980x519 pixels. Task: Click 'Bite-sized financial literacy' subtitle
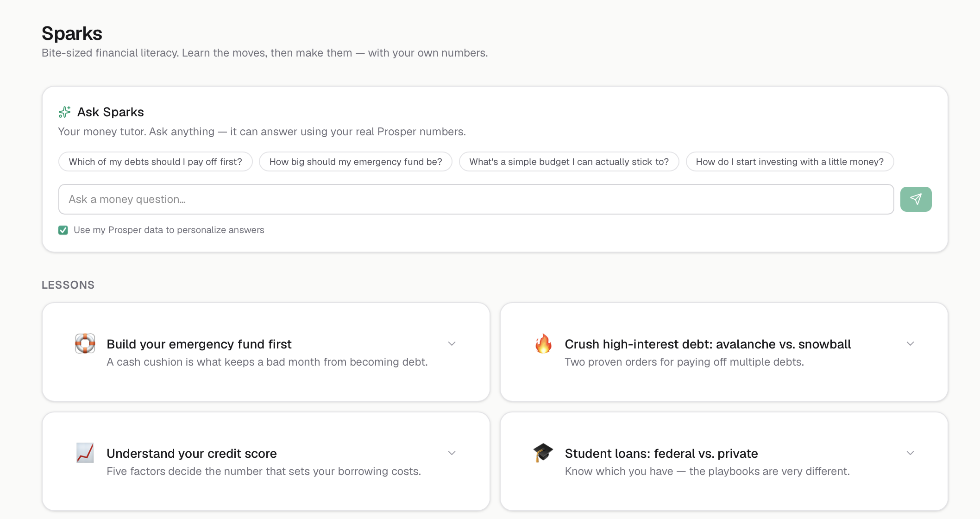[x=265, y=53]
